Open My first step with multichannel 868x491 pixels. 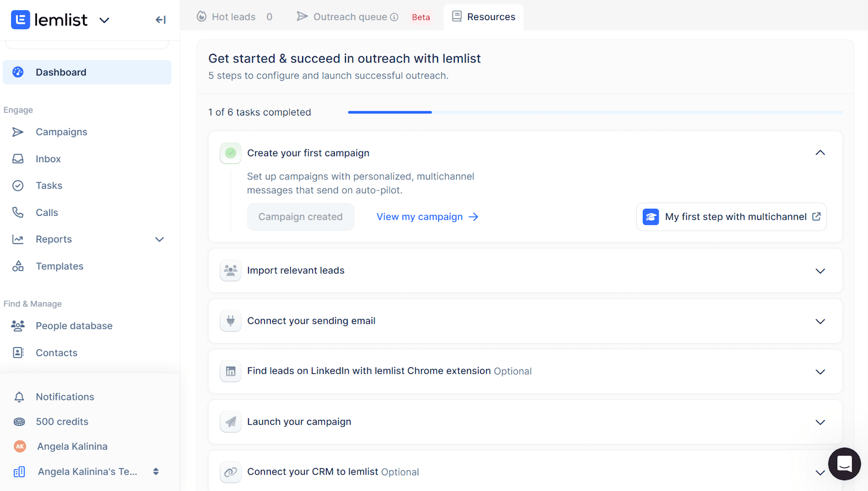731,217
